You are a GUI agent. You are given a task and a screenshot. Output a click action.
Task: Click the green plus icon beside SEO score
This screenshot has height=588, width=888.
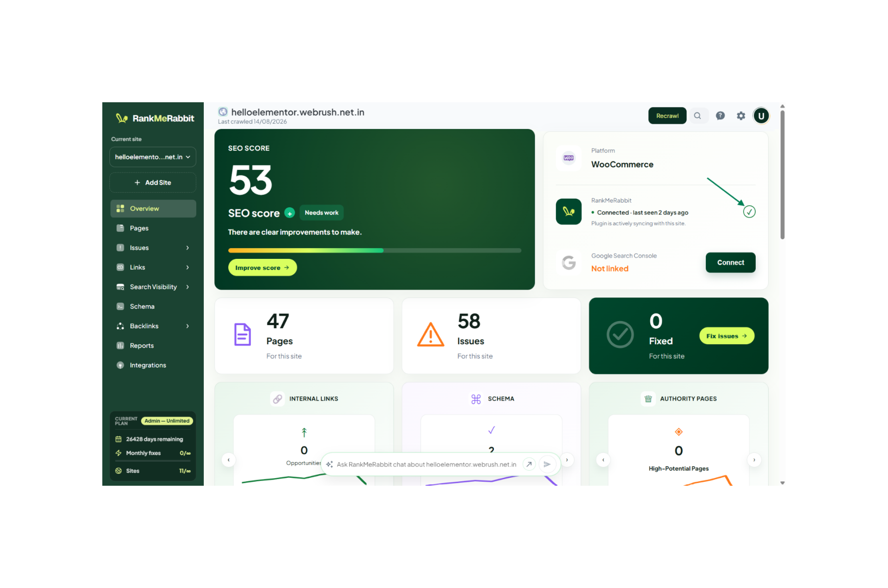pos(290,213)
